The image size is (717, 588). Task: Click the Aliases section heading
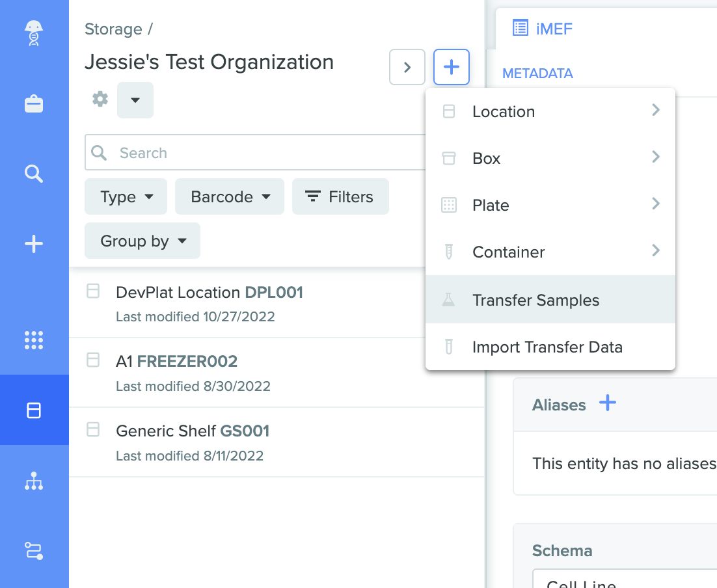(559, 405)
